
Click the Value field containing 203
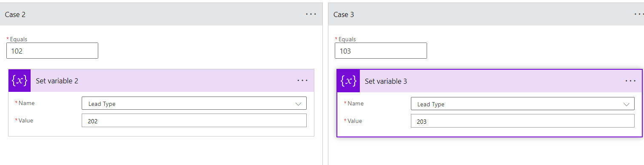point(523,121)
